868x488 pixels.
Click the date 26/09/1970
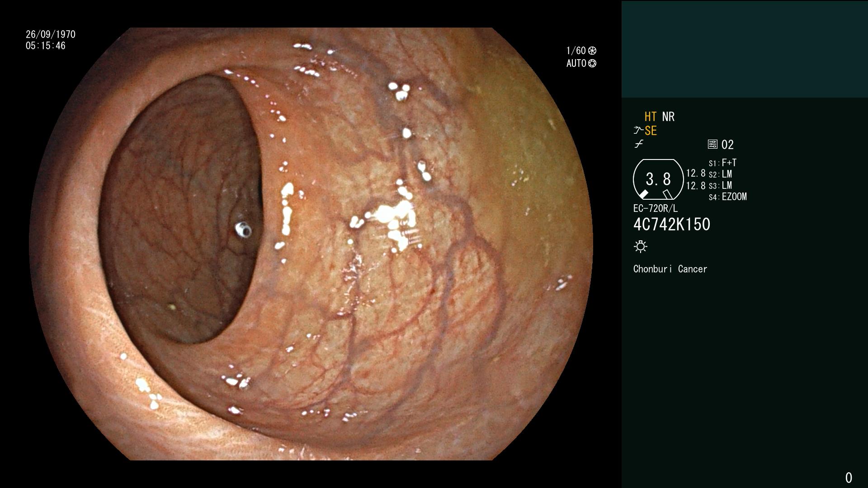(51, 34)
